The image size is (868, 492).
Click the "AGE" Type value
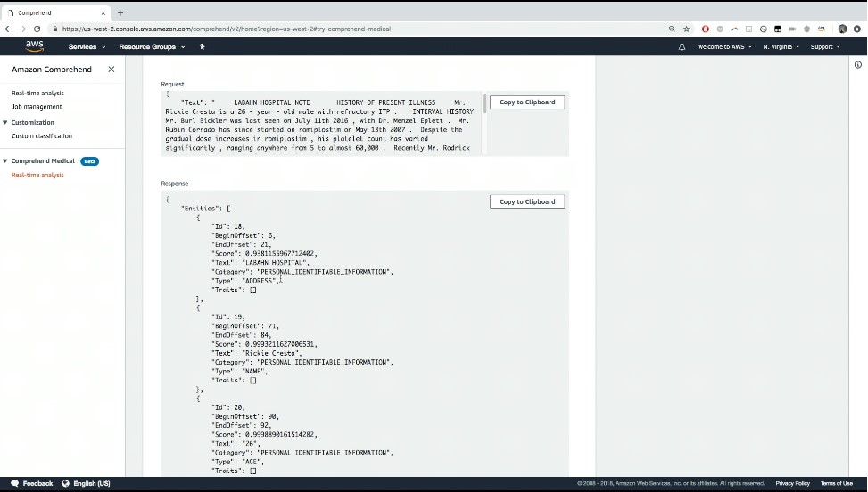click(x=252, y=462)
